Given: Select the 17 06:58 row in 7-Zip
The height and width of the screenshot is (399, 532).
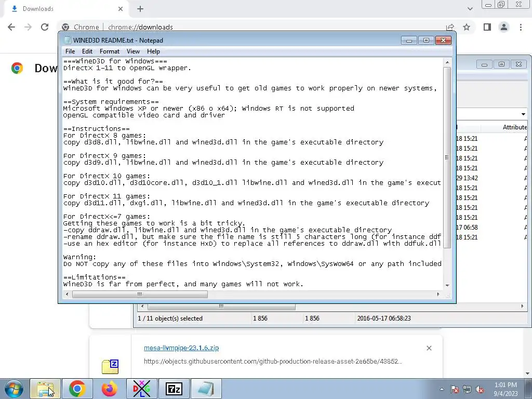Looking at the screenshot, I should click(492, 228).
